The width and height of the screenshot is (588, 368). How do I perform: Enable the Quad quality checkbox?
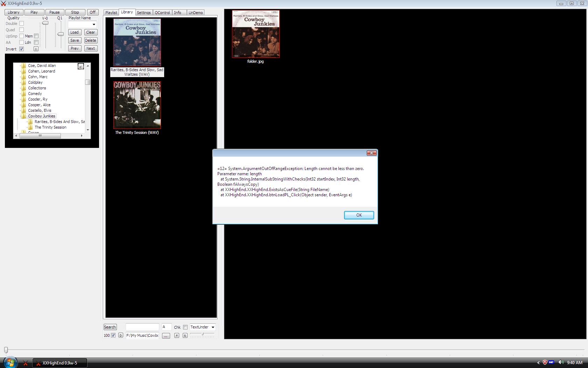[x=21, y=30]
